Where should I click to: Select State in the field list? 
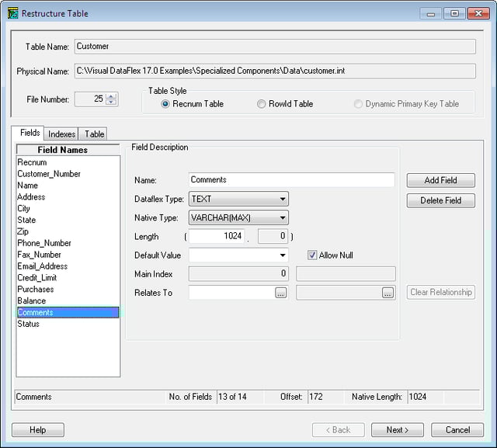pyautogui.click(x=68, y=220)
